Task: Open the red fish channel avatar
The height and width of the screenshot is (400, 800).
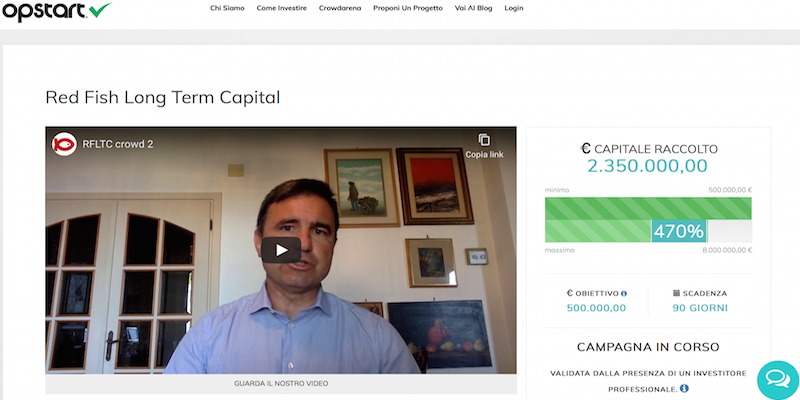Action: tap(64, 144)
